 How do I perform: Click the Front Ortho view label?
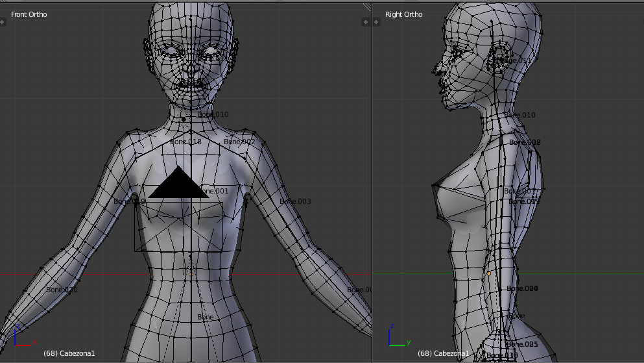click(29, 14)
